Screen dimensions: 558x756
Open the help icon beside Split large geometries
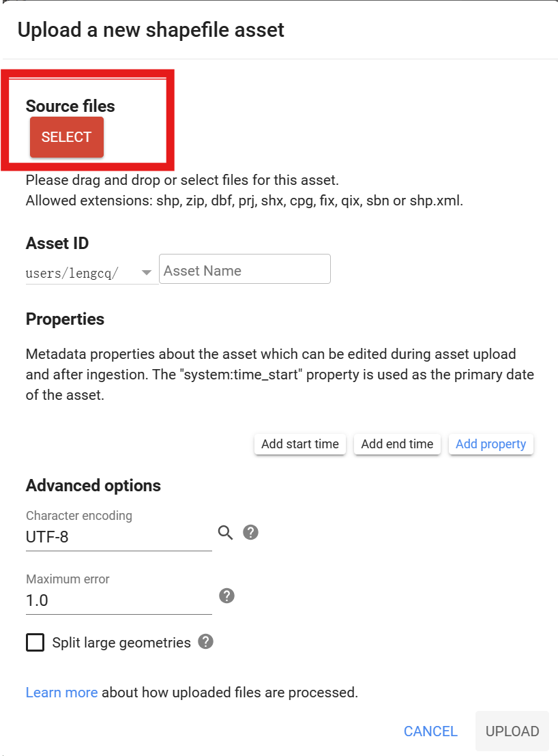click(206, 642)
